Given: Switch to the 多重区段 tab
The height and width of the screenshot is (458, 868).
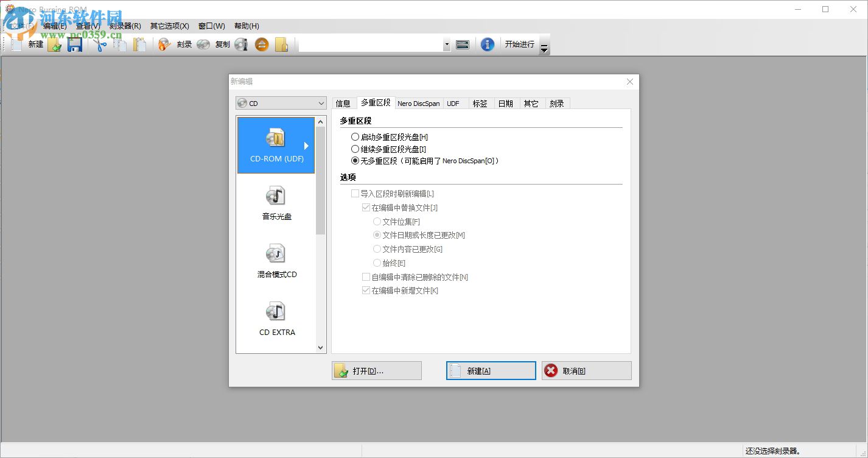Looking at the screenshot, I should coord(376,102).
